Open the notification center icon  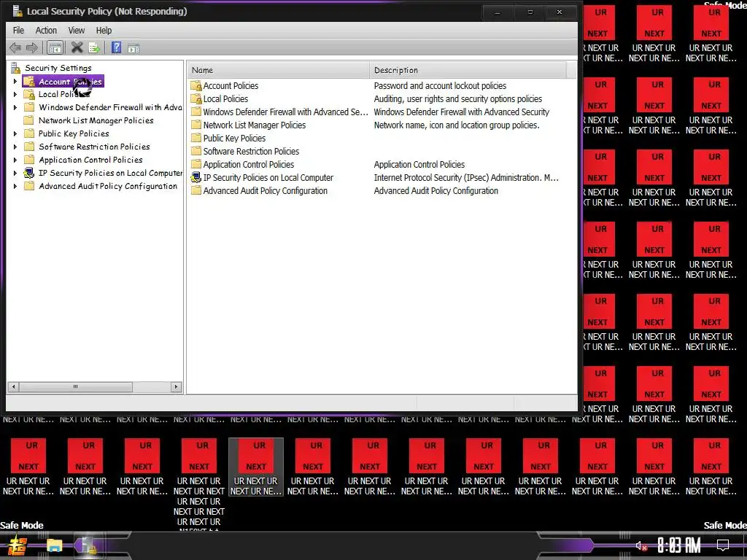723,545
